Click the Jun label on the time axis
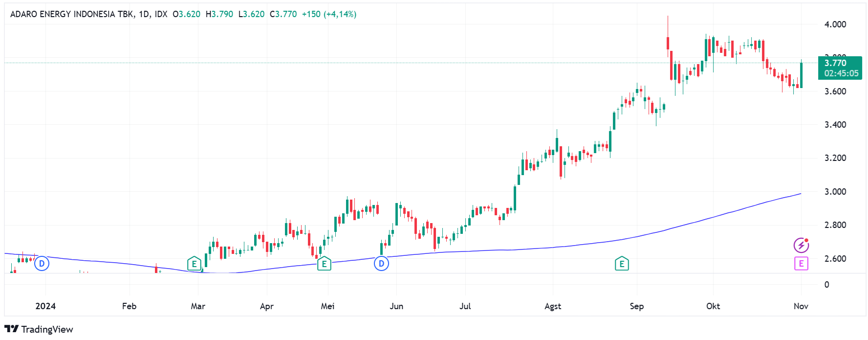This screenshot has width=868, height=340. click(x=396, y=306)
